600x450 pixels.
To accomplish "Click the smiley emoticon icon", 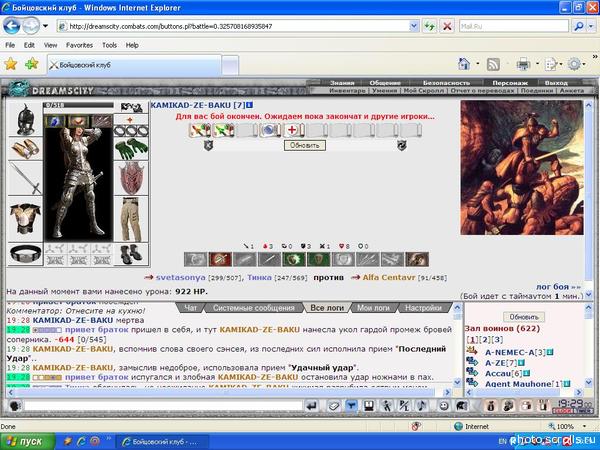I will pyautogui.click(x=443, y=406).
